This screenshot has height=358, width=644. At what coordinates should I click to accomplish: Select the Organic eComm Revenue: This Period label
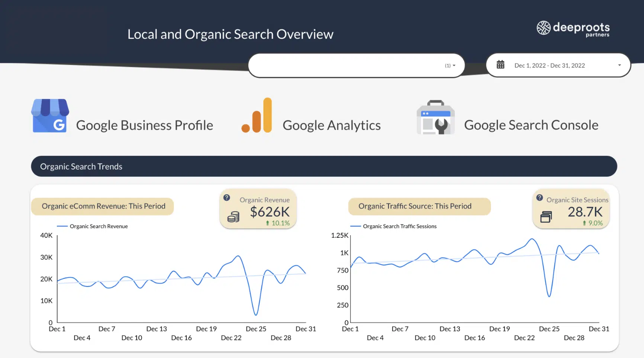(103, 206)
